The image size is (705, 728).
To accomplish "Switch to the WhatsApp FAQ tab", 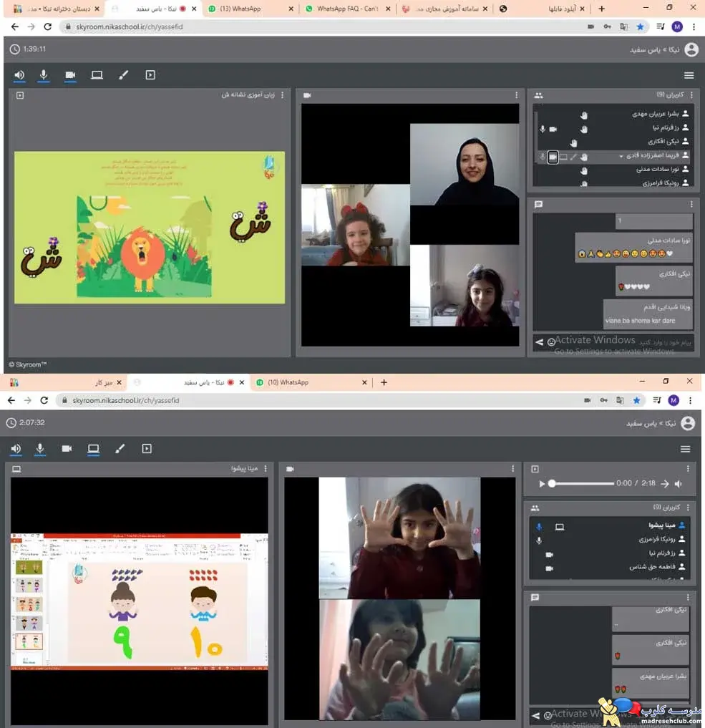I will tap(348, 9).
